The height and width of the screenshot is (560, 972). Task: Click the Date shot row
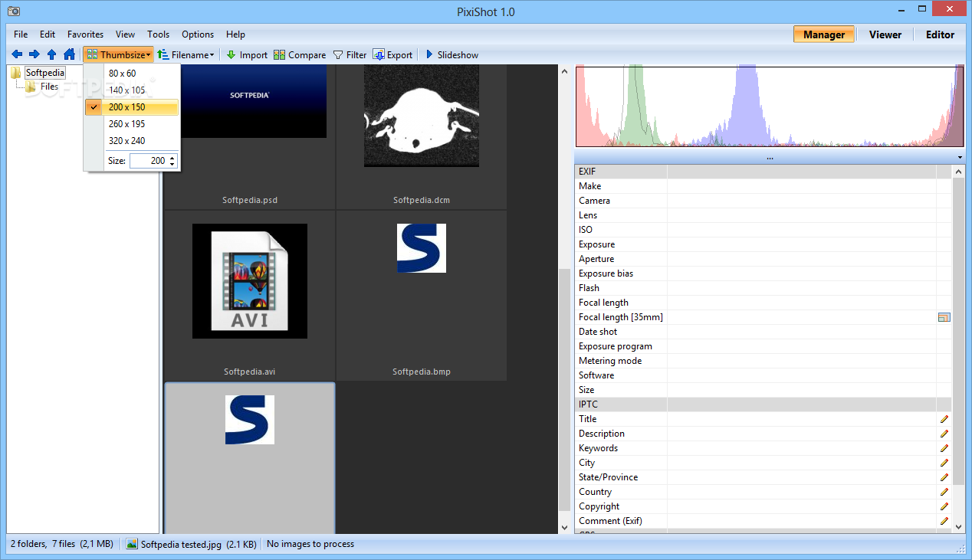click(763, 332)
